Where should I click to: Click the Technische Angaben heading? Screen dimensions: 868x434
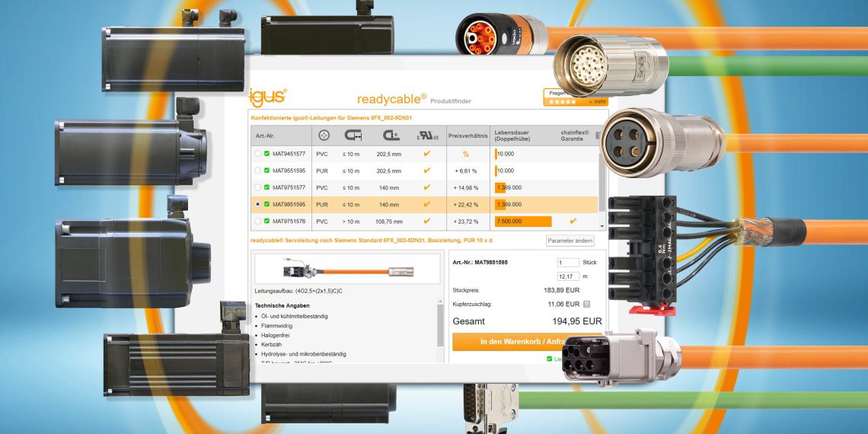tap(282, 305)
